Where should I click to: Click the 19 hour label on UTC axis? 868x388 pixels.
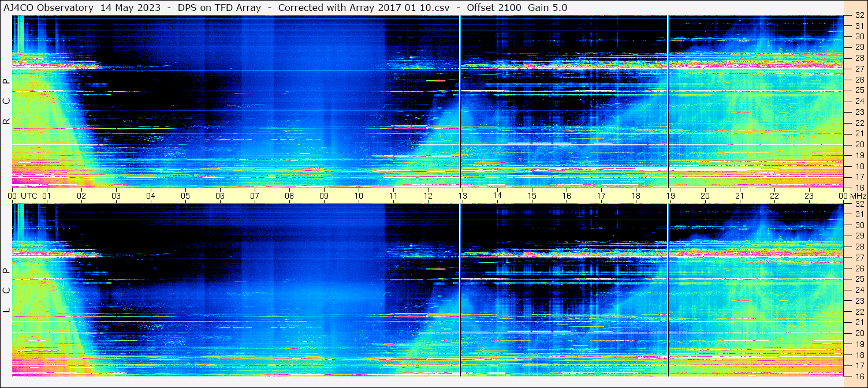coord(670,196)
